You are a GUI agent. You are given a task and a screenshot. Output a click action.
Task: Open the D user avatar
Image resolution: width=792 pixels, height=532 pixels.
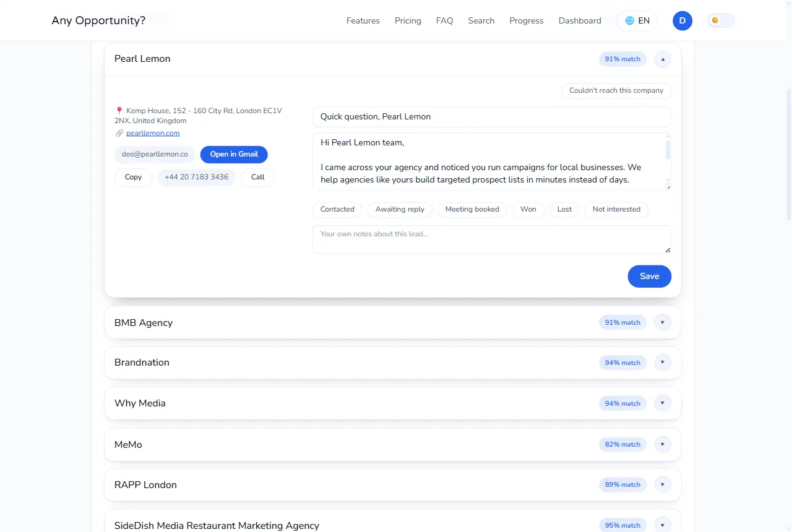(x=682, y=20)
